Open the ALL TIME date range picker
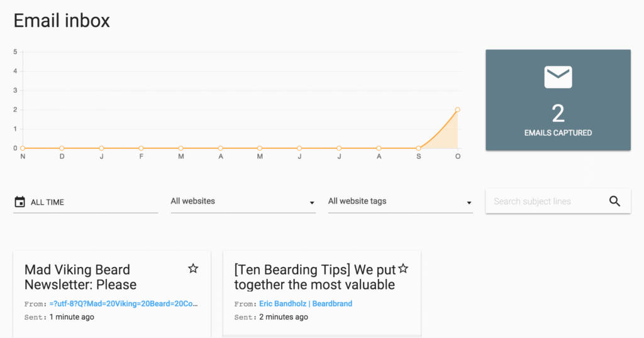The height and width of the screenshot is (338, 644). 85,202
